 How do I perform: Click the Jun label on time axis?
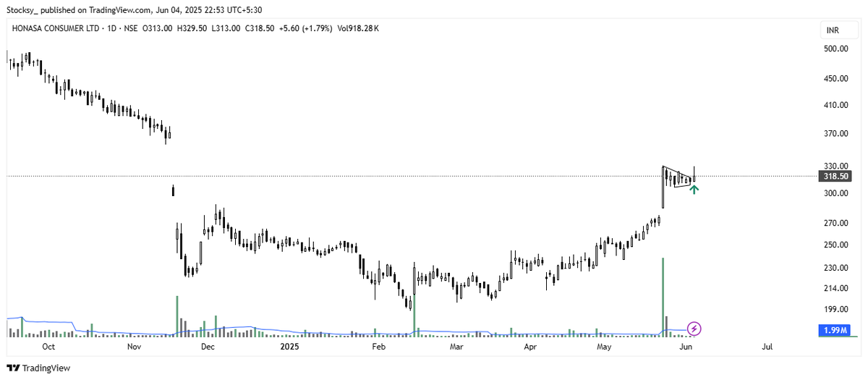[x=686, y=347]
